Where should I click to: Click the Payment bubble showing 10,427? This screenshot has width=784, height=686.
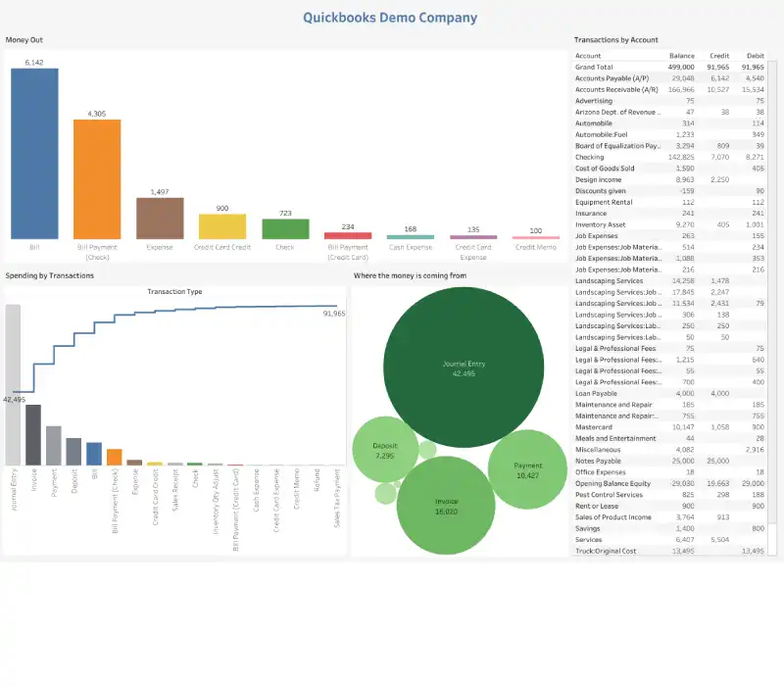tap(528, 469)
